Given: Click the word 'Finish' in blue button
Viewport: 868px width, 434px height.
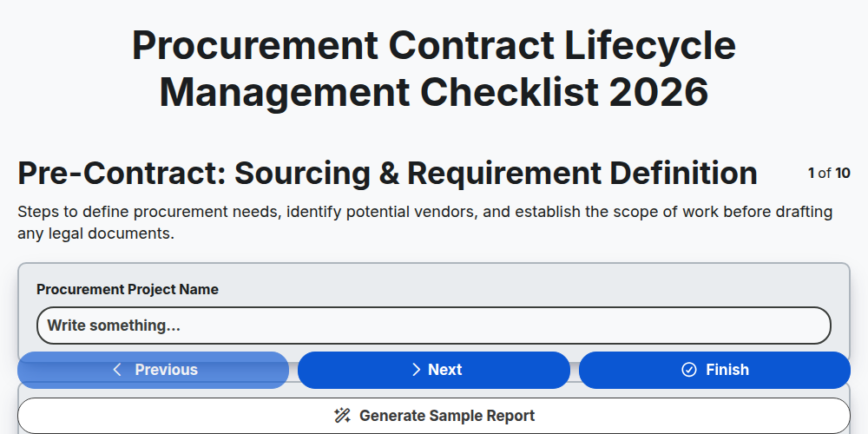Looking at the screenshot, I should 727,370.
